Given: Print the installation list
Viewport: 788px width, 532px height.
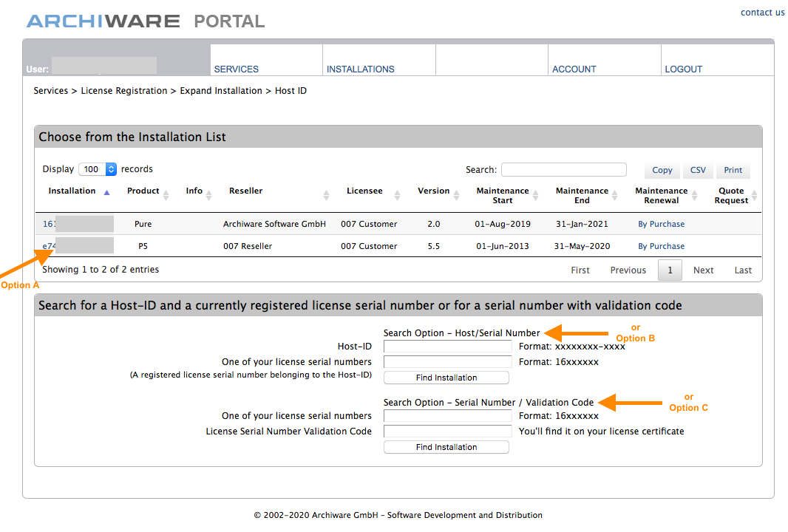Looking at the screenshot, I should coord(733,170).
